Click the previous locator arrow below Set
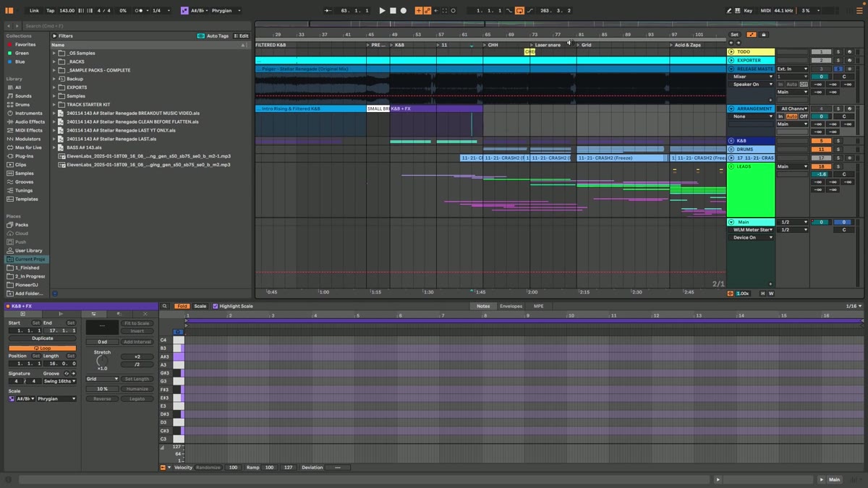 point(731,43)
